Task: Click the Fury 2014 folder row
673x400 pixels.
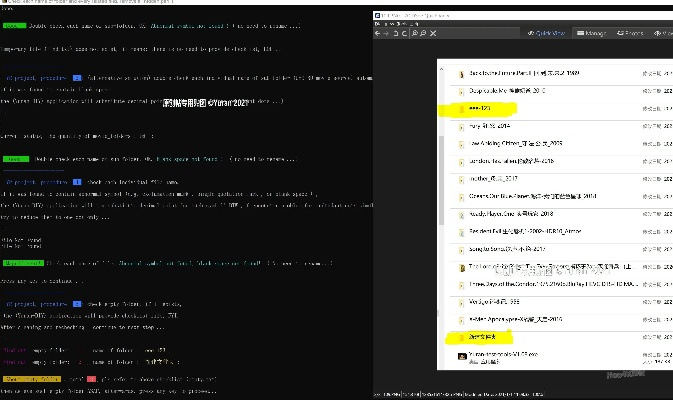Action: (x=490, y=125)
